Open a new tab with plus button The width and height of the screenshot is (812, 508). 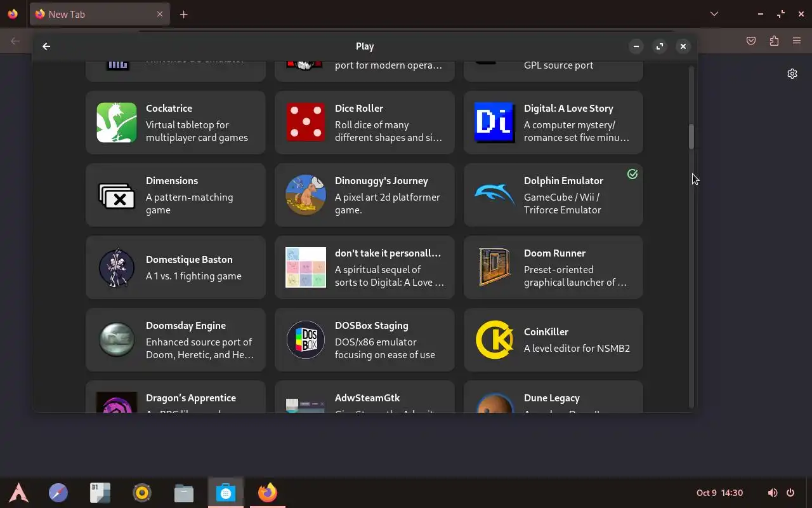[x=184, y=14]
